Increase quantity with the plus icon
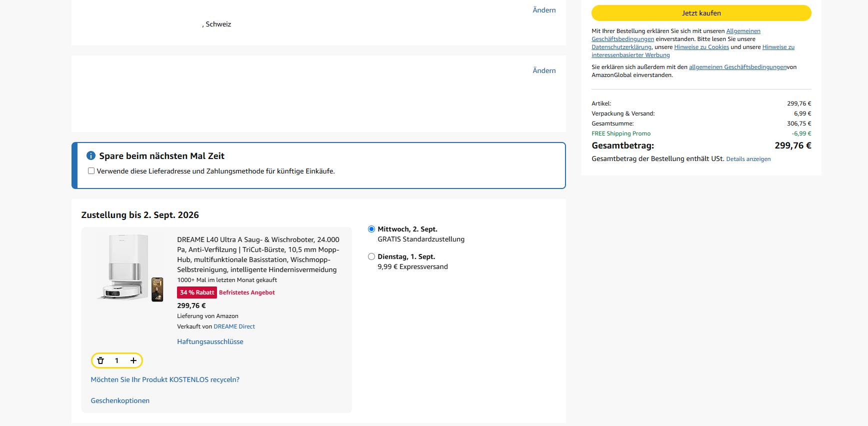 pos(133,360)
